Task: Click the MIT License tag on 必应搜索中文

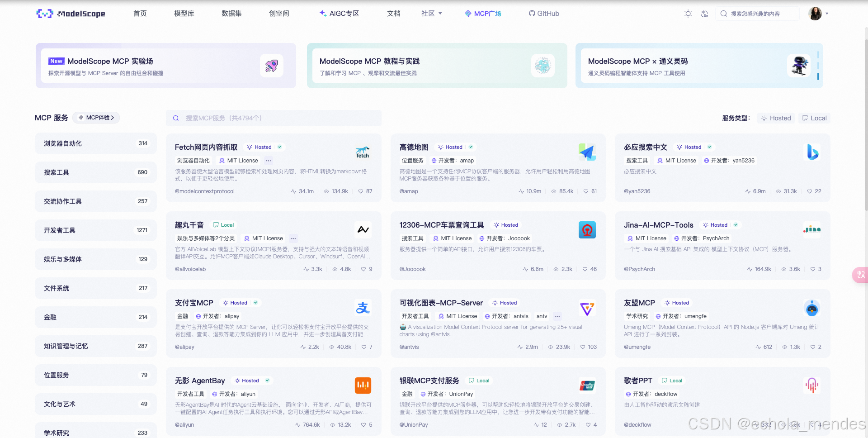Action: pyautogui.click(x=676, y=161)
